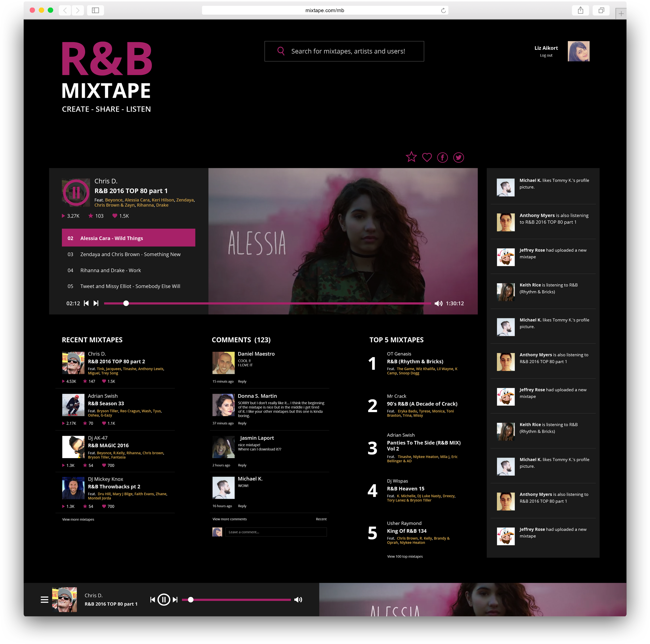Click Alessia Cara in the featured artists list

click(x=137, y=200)
